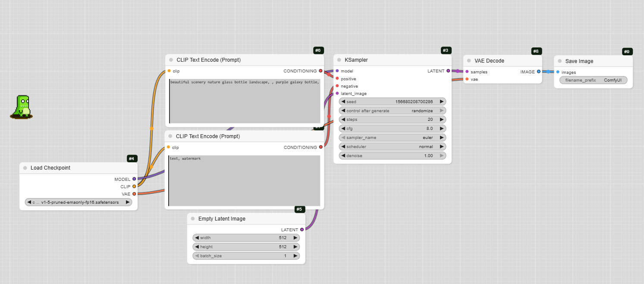
Task: Click the positive prompt text area
Action: pyautogui.click(x=245, y=101)
